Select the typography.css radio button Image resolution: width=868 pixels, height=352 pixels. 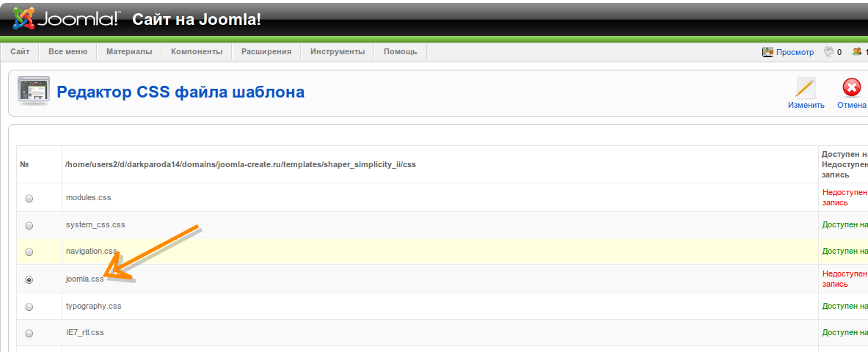[x=29, y=307]
